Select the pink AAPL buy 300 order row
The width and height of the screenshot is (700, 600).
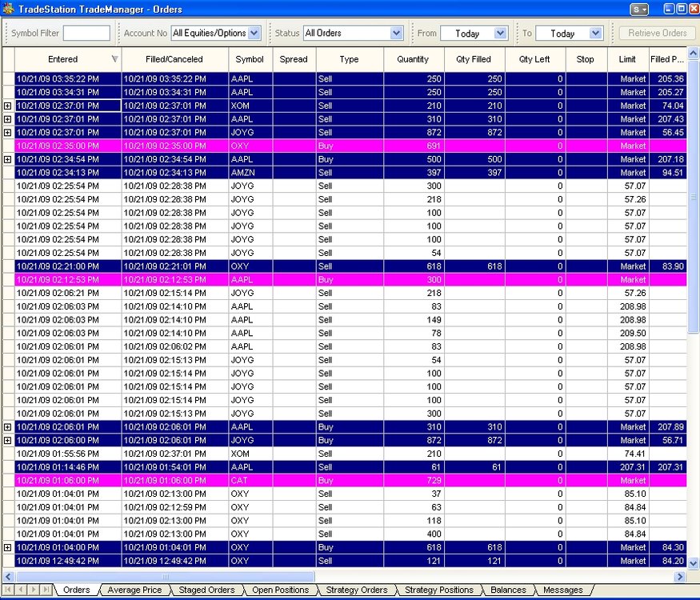point(350,280)
